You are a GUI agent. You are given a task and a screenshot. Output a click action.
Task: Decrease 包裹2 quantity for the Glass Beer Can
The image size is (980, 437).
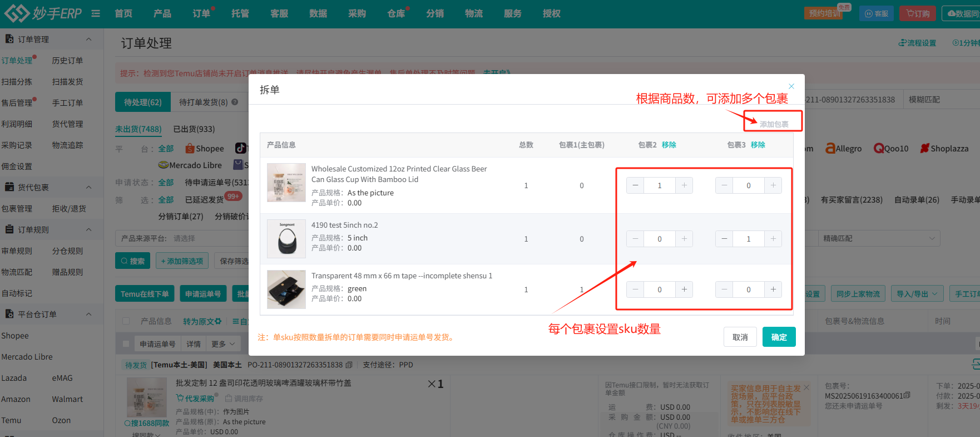[635, 185]
